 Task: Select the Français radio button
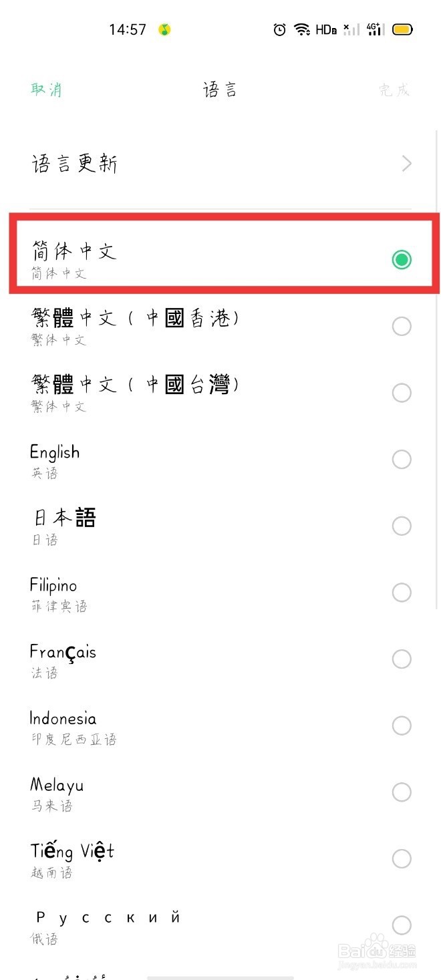coord(402,659)
